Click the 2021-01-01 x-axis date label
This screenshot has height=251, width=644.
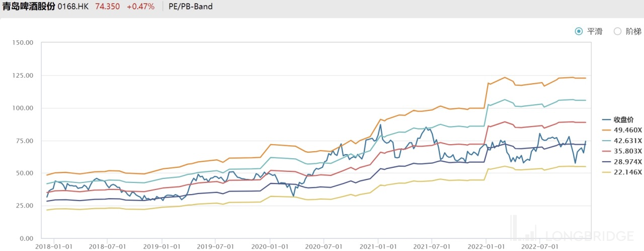(x=378, y=246)
